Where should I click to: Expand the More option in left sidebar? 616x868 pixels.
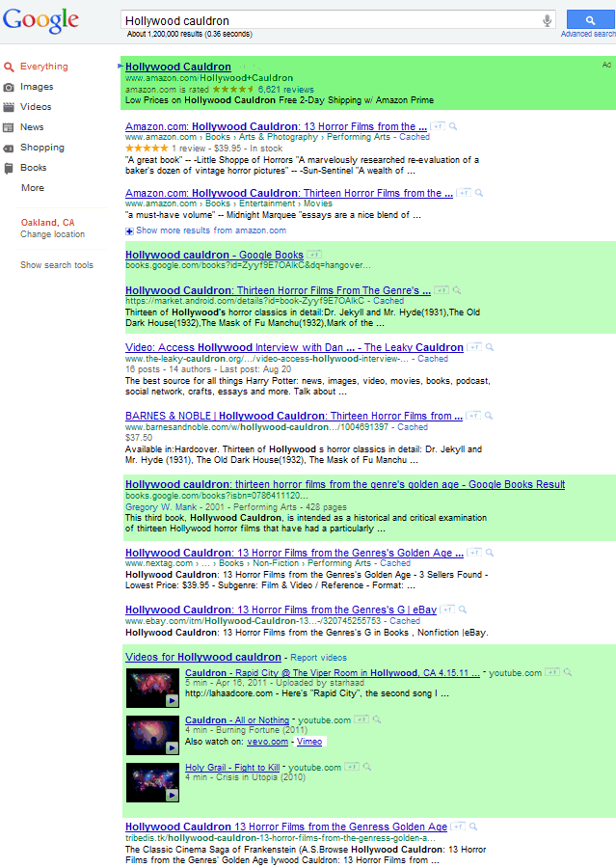tap(33, 188)
